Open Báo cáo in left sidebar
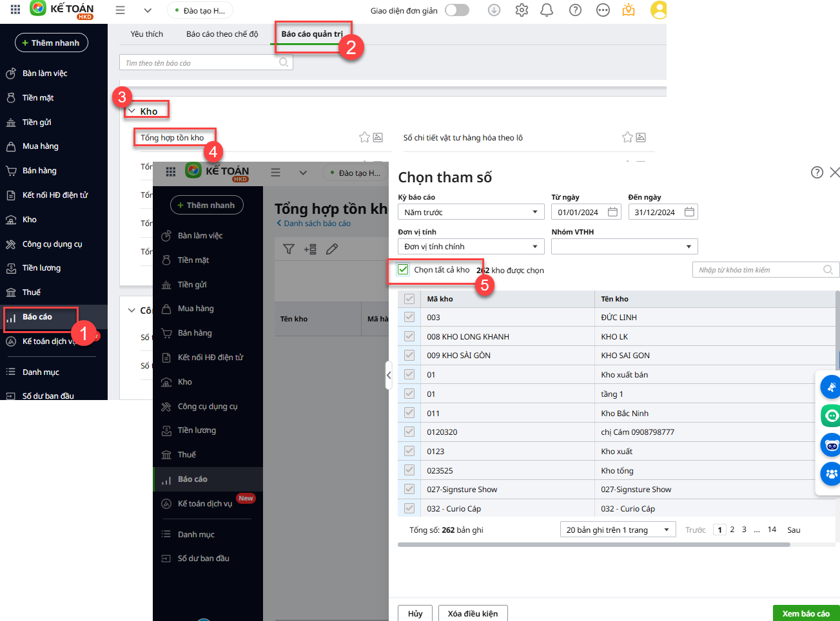This screenshot has height=621, width=840. [x=37, y=317]
